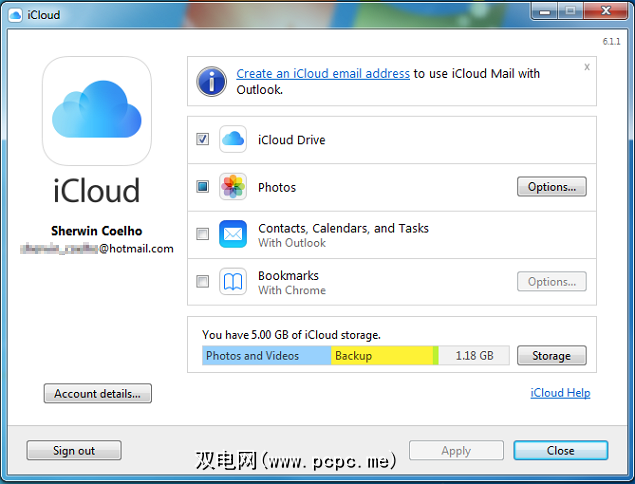Viewport: 635px width, 484px height.
Task: Click Photos and Videos storage segment
Action: [266, 356]
